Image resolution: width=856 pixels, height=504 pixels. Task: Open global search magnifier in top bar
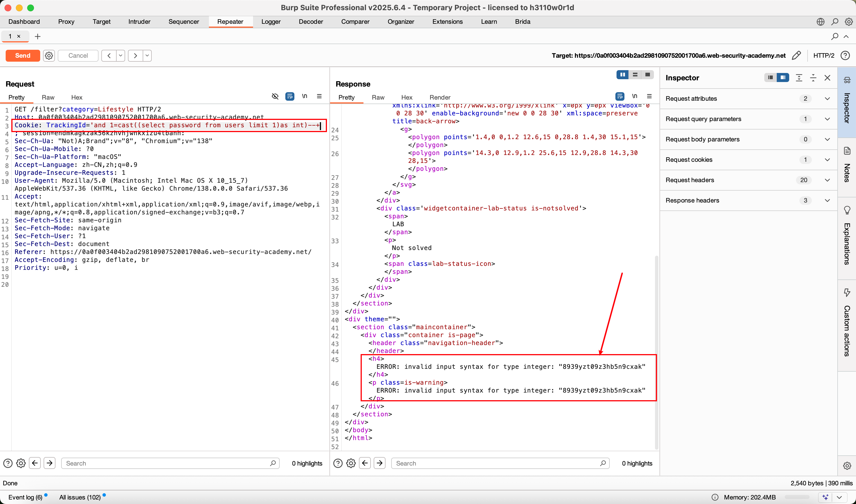[834, 21]
